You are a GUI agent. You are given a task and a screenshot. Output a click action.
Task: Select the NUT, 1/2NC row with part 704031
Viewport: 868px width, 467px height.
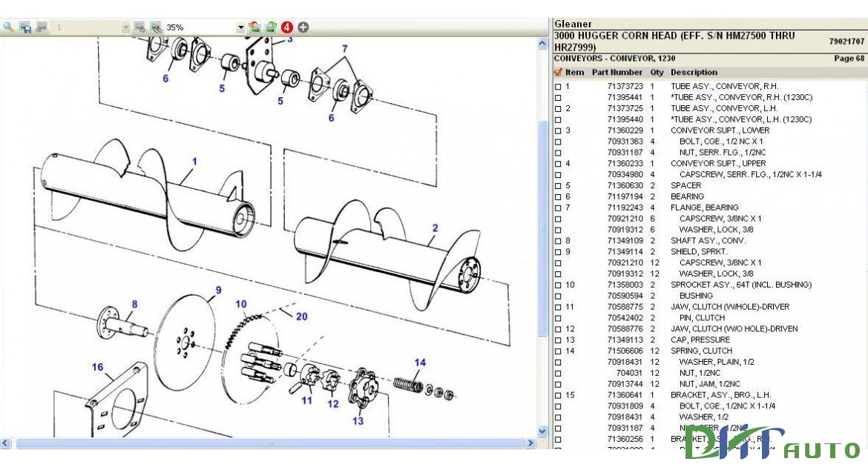tap(700, 373)
